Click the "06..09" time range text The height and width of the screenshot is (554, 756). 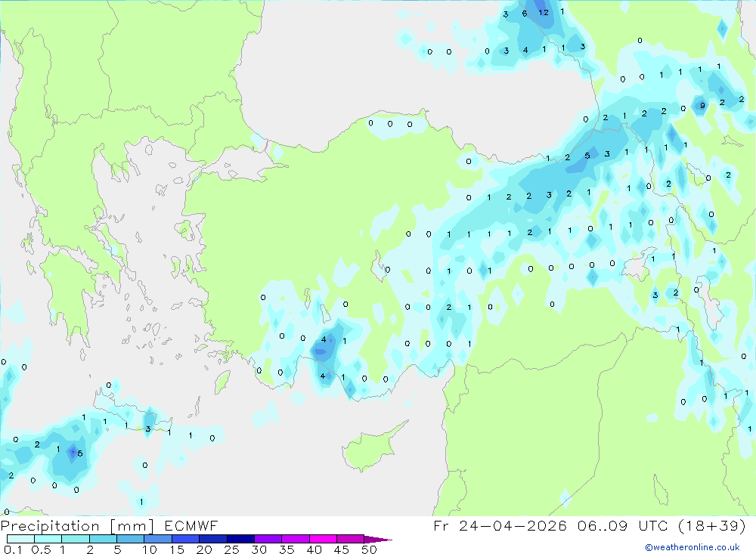pos(603,525)
